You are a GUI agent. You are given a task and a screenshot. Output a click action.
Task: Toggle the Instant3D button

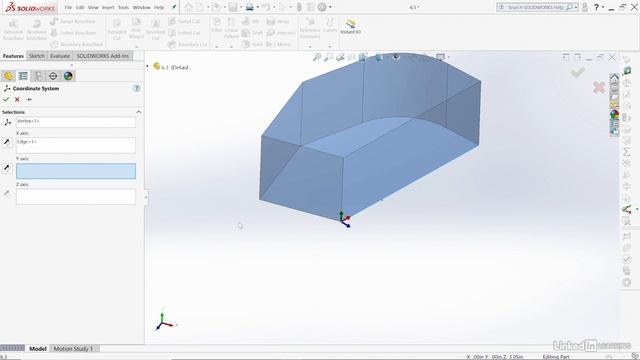[x=351, y=27]
